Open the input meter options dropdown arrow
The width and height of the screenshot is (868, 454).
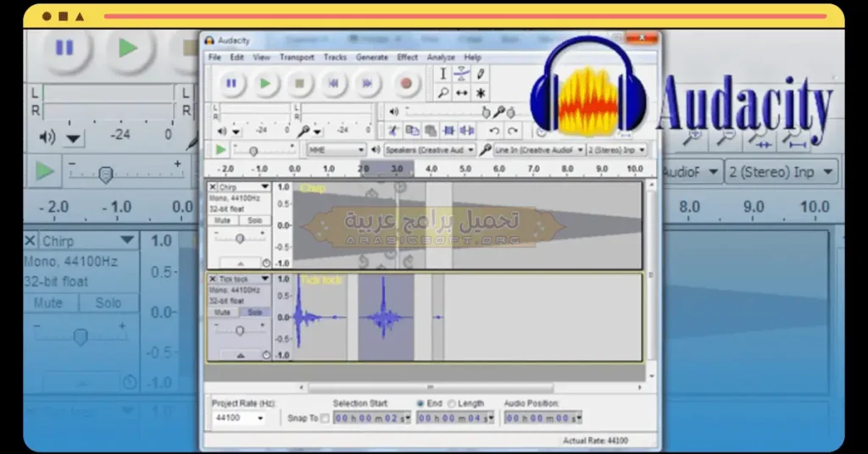point(317,132)
